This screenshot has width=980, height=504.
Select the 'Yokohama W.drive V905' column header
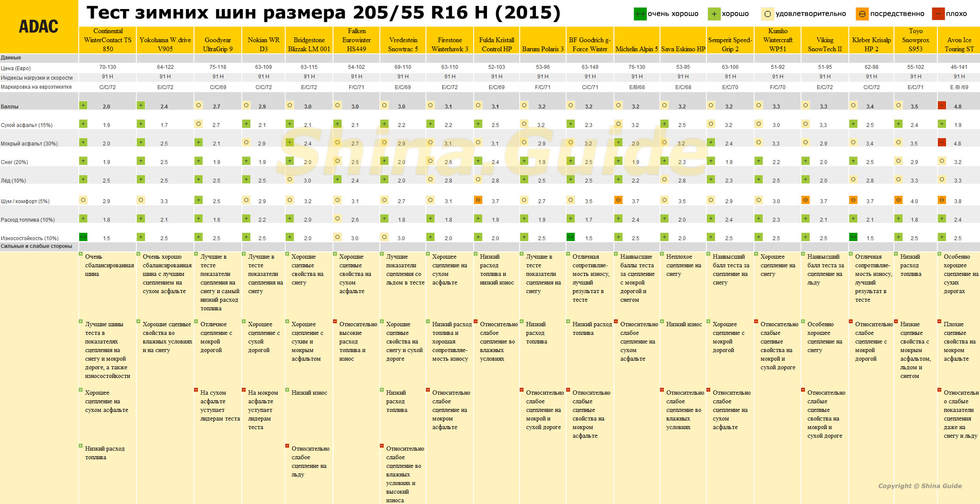tap(165, 40)
